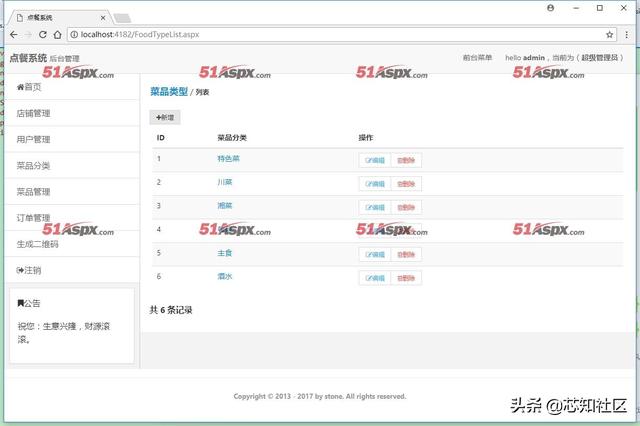Click the 菜品类型 breadcrumb heading

169,91
